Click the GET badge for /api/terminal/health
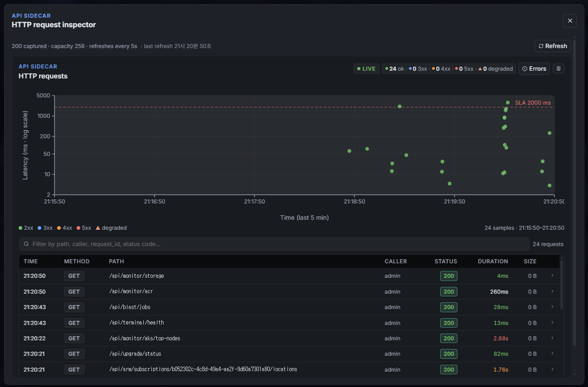The height and width of the screenshot is (387, 588). 74,323
